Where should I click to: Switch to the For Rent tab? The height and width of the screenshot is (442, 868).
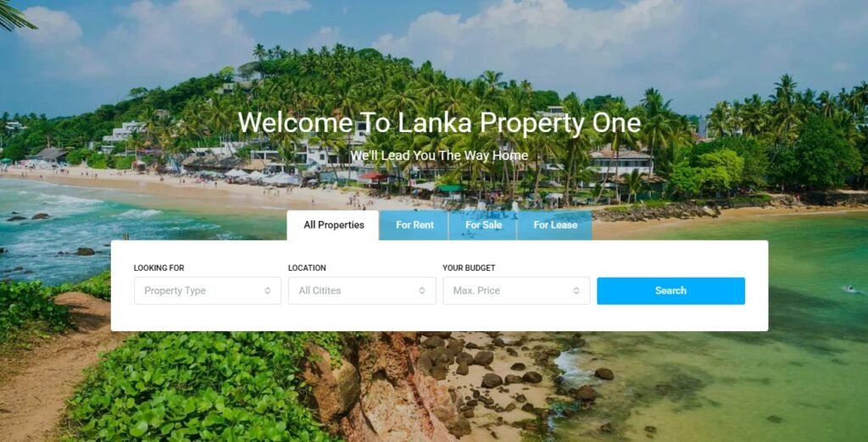point(415,225)
